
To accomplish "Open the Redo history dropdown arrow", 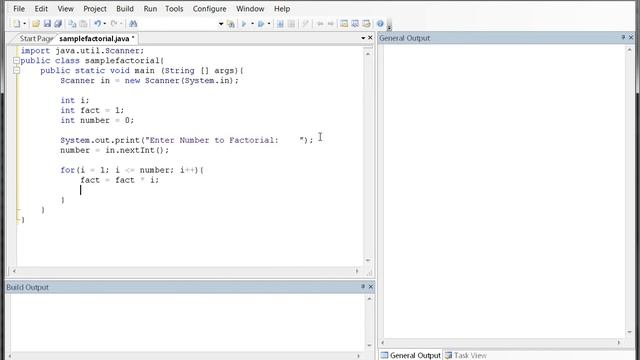I will [121, 24].
